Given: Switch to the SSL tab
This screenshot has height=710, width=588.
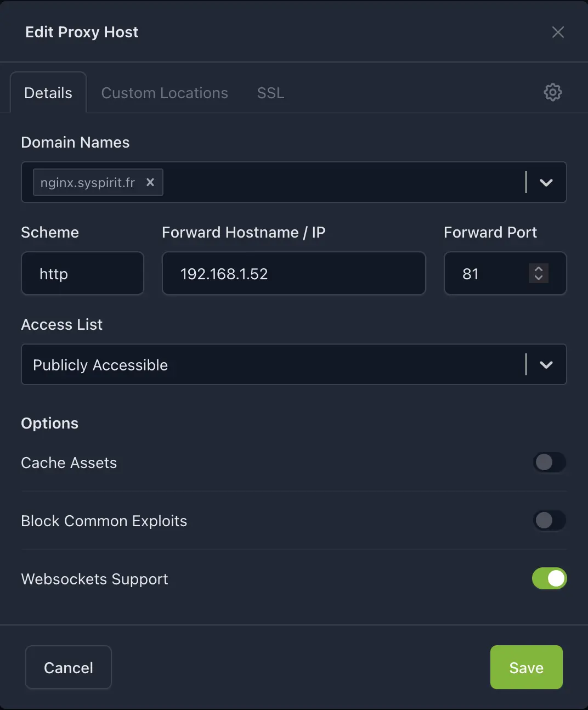Looking at the screenshot, I should tap(270, 93).
